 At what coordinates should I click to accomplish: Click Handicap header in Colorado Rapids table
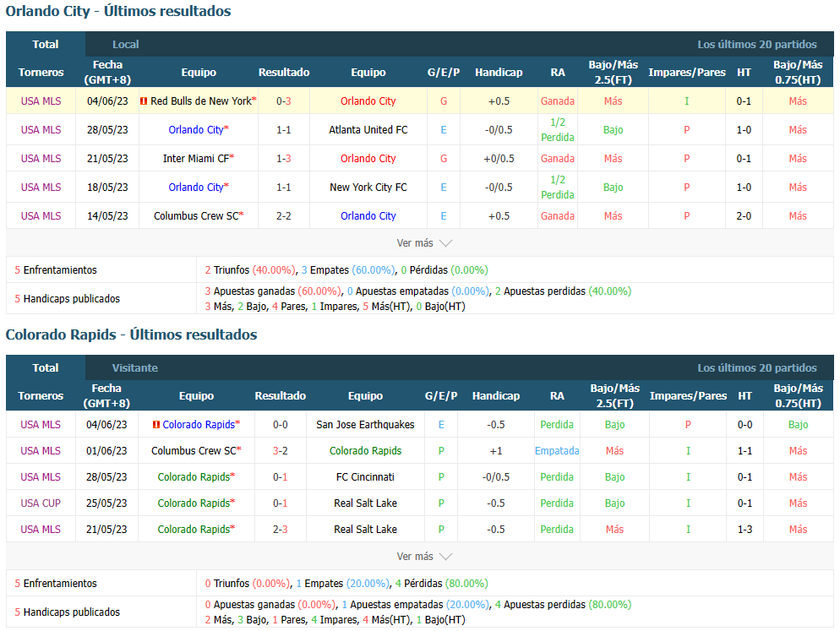(495, 396)
